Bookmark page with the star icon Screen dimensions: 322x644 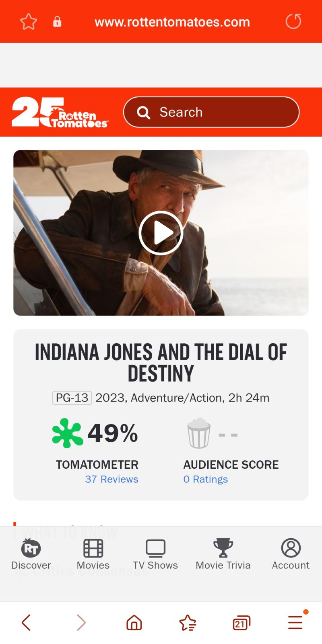coord(29,22)
